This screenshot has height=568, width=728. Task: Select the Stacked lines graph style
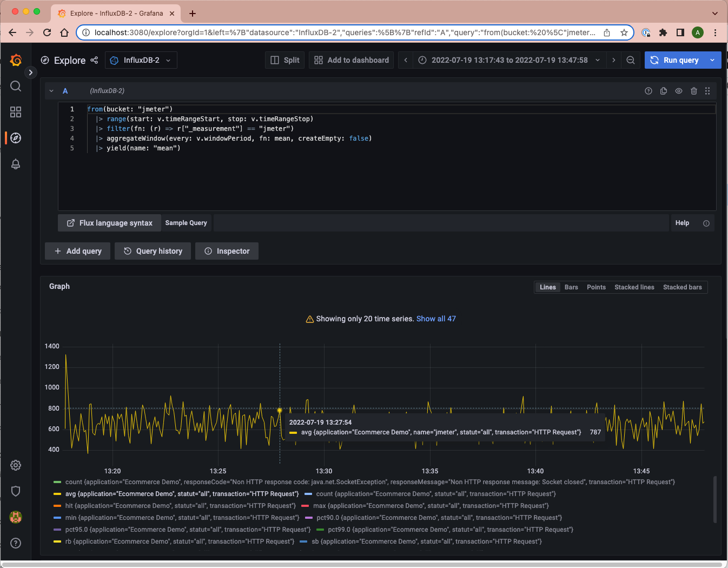click(x=634, y=287)
